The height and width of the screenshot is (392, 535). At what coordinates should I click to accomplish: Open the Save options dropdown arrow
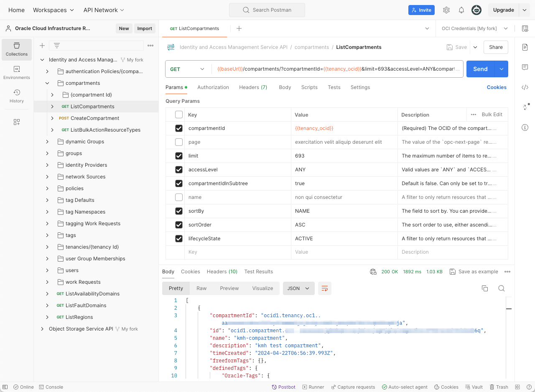475,47
